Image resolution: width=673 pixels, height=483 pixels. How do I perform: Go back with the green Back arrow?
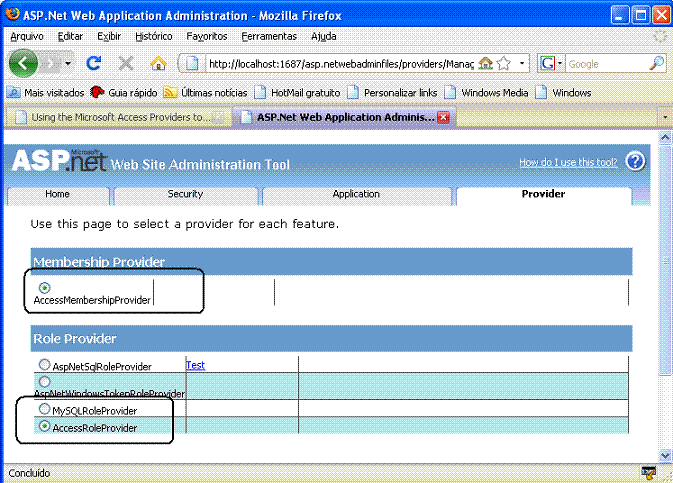[23, 64]
